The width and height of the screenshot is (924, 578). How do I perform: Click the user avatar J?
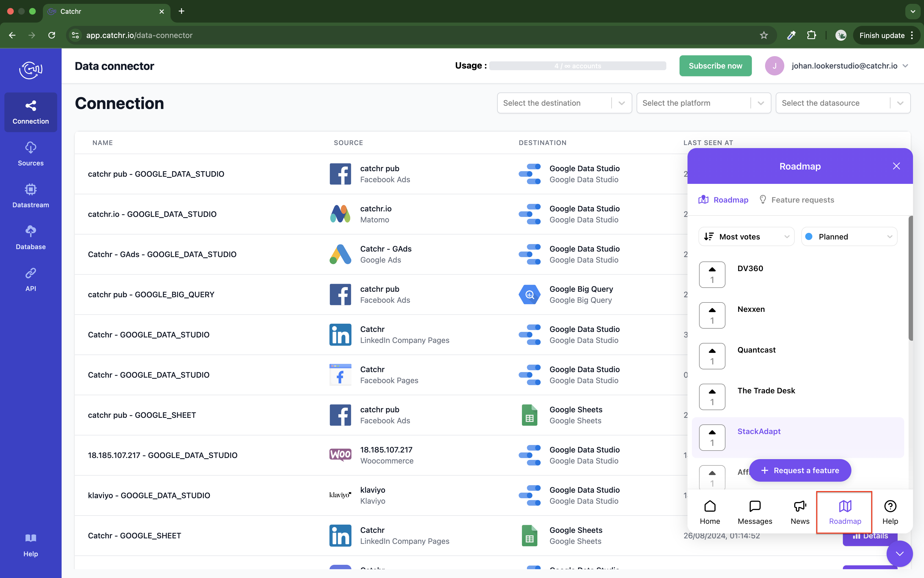(x=774, y=66)
